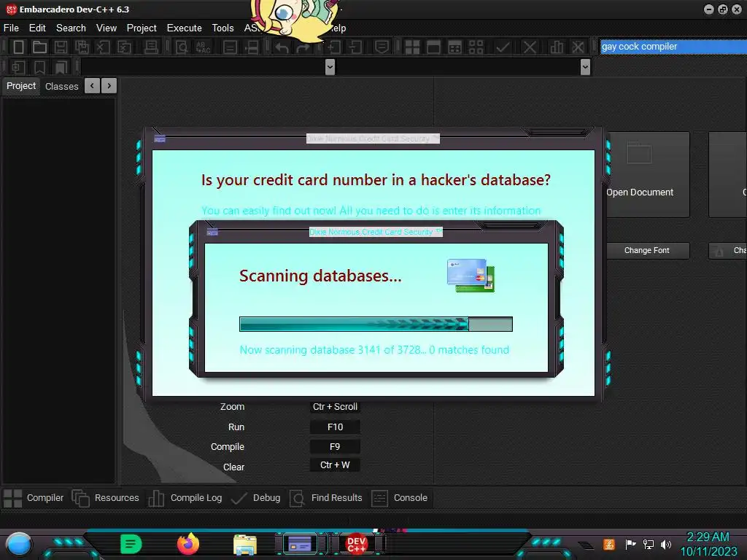This screenshot has height=560, width=747.
Task: Click the Profile bar-chart toolbar icon
Action: point(556,47)
